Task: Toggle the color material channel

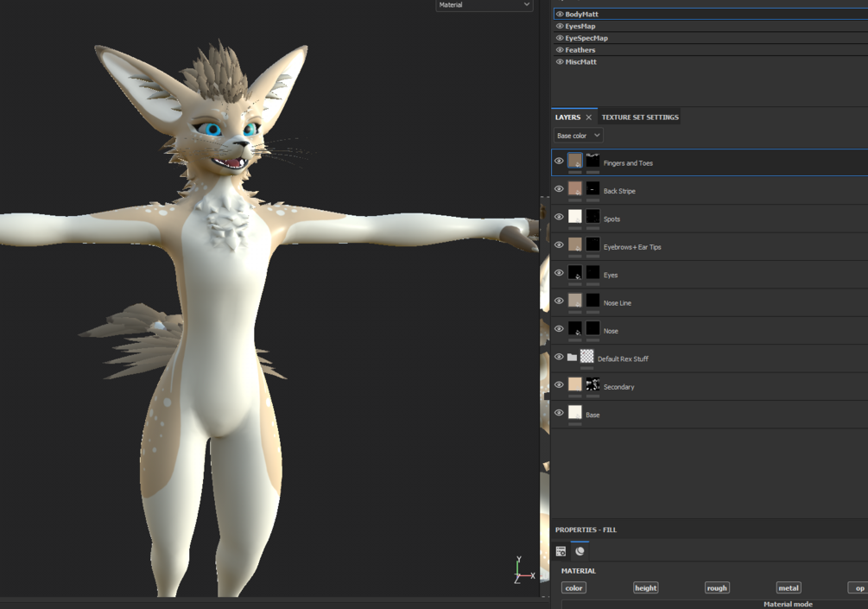Action: tap(573, 588)
